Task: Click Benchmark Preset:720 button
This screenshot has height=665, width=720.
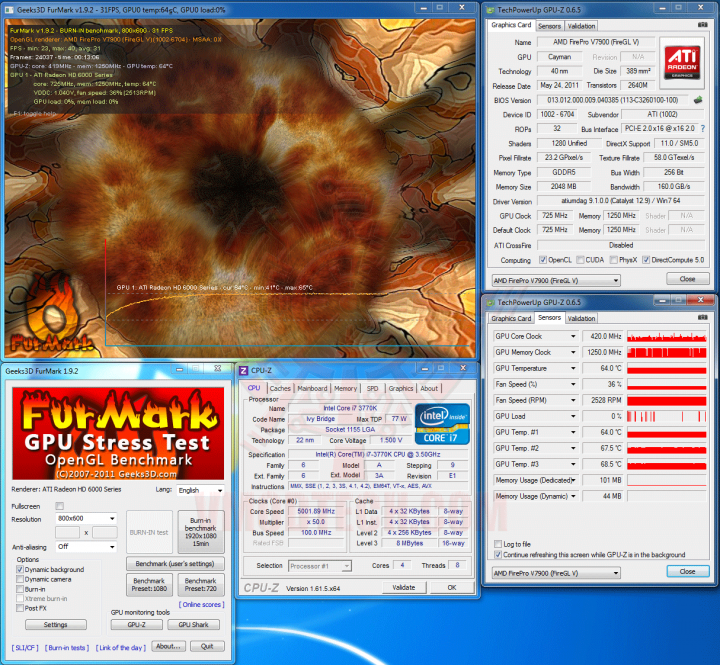Action: click(201, 585)
